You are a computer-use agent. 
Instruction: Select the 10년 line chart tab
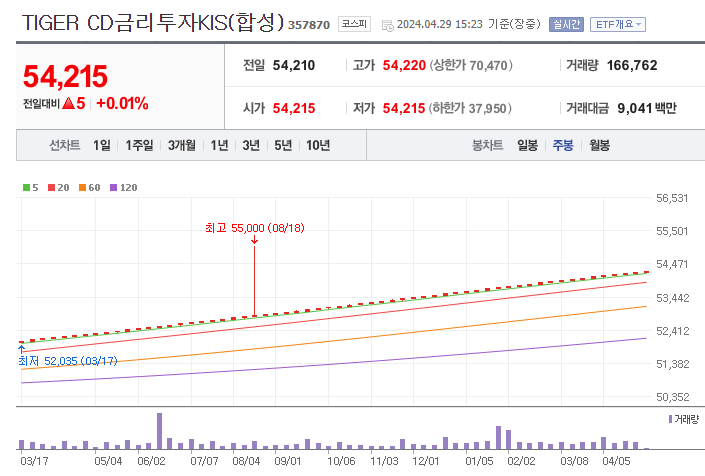[318, 145]
